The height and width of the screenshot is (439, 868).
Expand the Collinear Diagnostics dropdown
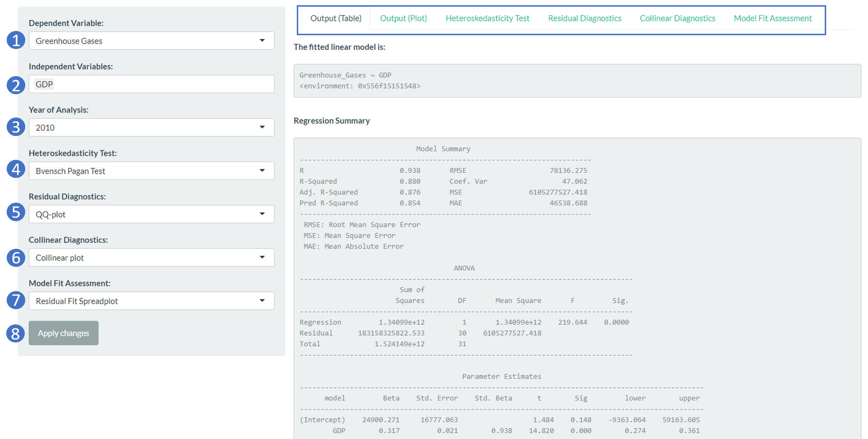click(151, 257)
